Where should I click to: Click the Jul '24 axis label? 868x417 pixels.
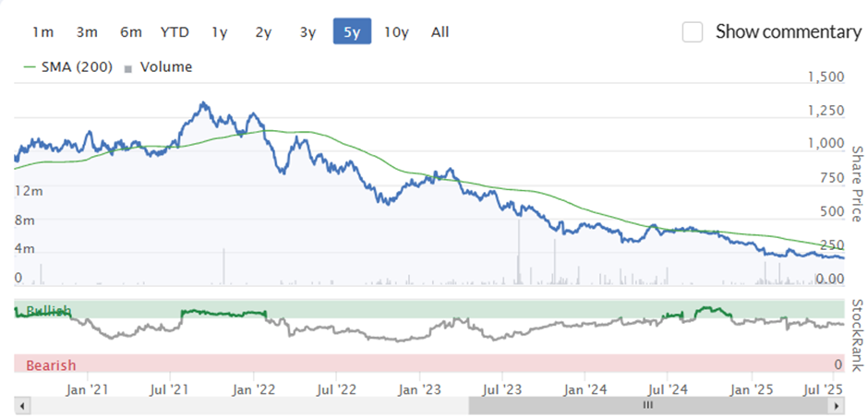point(669,389)
